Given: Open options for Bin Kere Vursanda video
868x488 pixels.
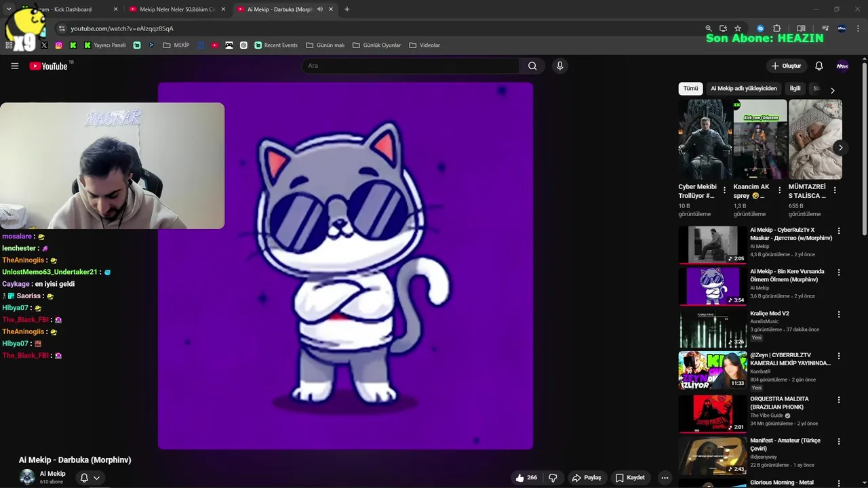Looking at the screenshot, I should click(x=839, y=272).
